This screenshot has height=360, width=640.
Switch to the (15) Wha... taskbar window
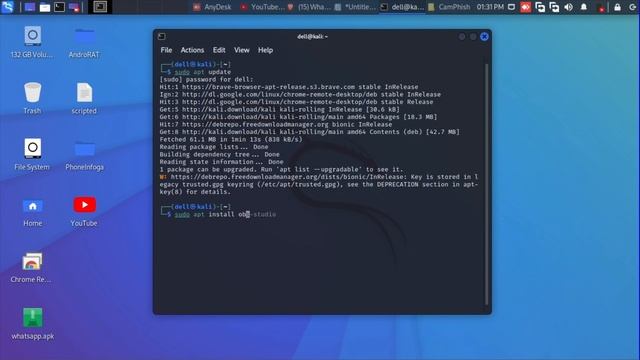[309, 7]
